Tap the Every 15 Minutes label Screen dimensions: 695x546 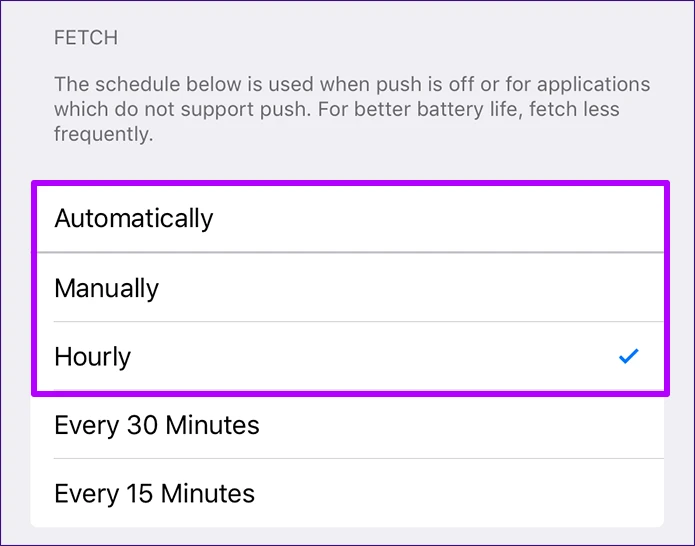155,493
